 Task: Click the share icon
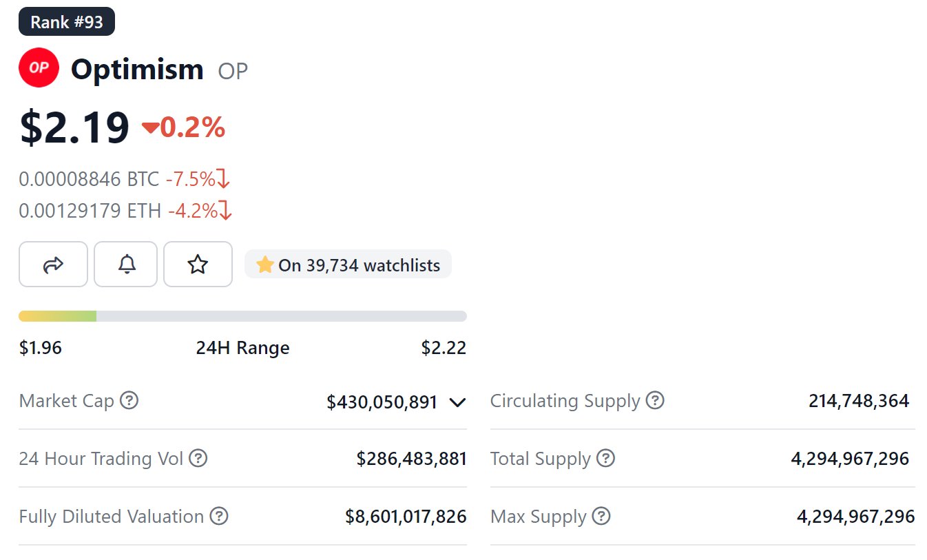pos(53,264)
